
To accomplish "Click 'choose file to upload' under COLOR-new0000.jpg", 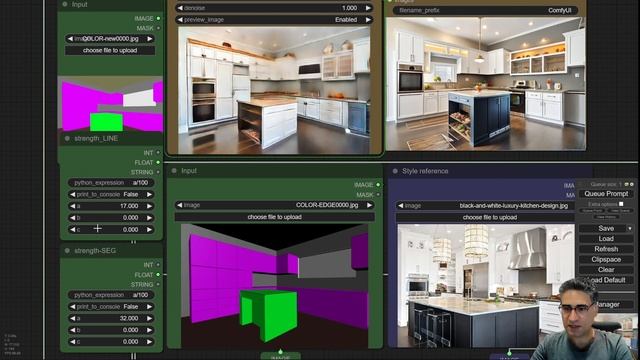I will [x=110, y=51].
